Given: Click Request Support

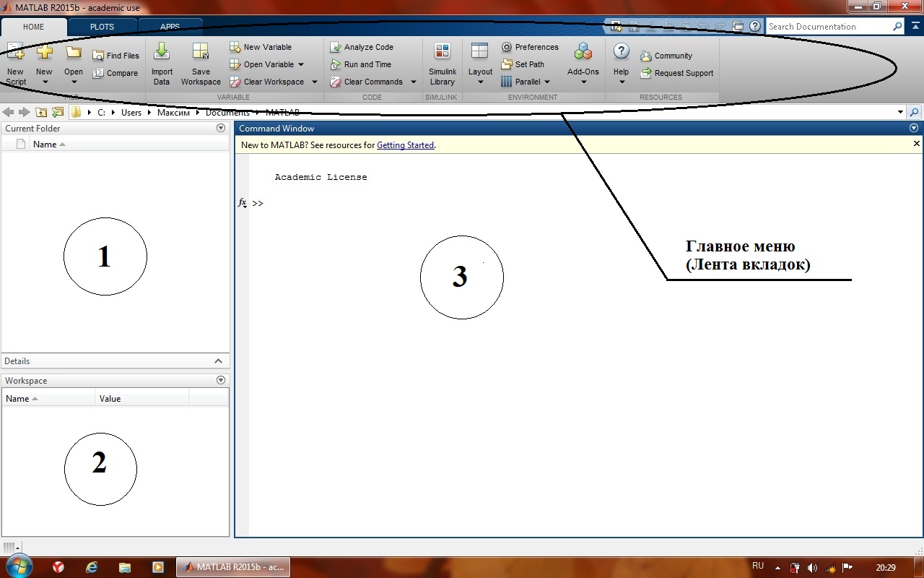Looking at the screenshot, I should pos(677,73).
